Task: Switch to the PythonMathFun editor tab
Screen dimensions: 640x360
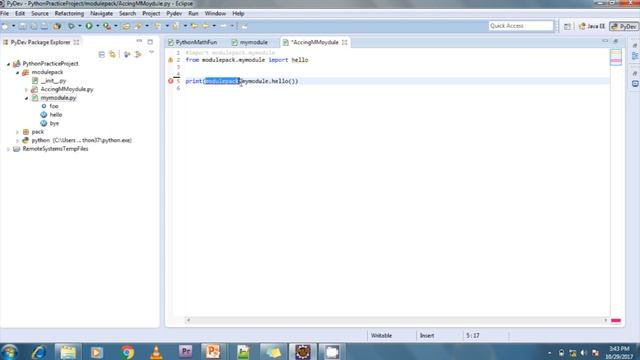Action: [193, 42]
